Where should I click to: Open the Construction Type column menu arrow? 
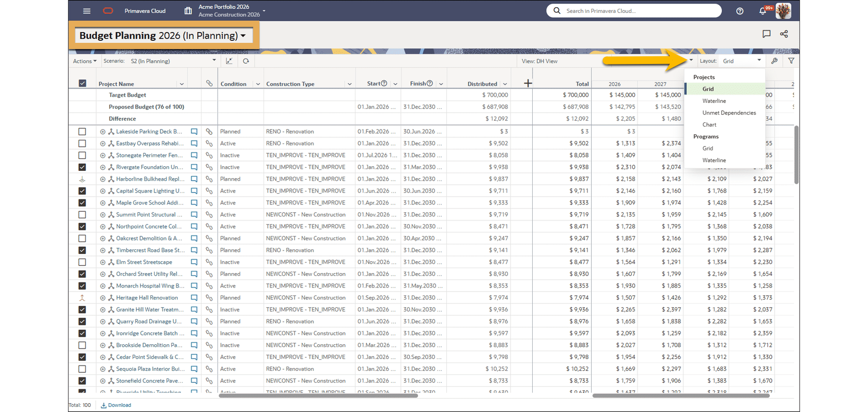coord(350,84)
